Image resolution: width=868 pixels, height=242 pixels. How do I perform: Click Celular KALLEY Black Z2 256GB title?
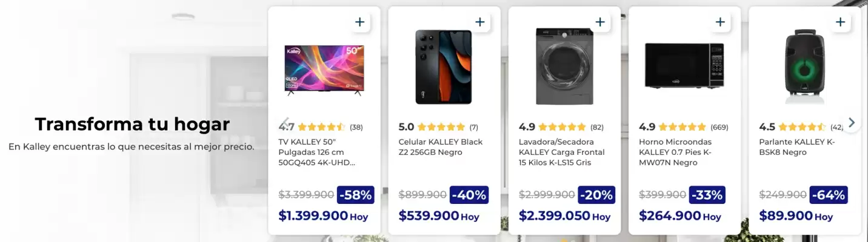pos(441,147)
